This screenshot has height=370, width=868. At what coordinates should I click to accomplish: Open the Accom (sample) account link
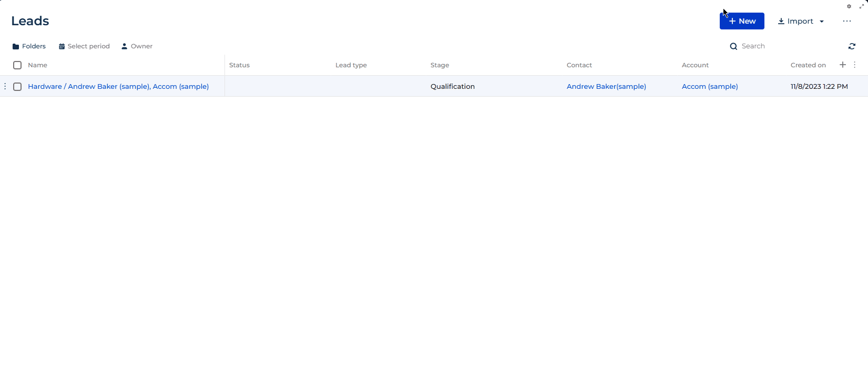710,86
